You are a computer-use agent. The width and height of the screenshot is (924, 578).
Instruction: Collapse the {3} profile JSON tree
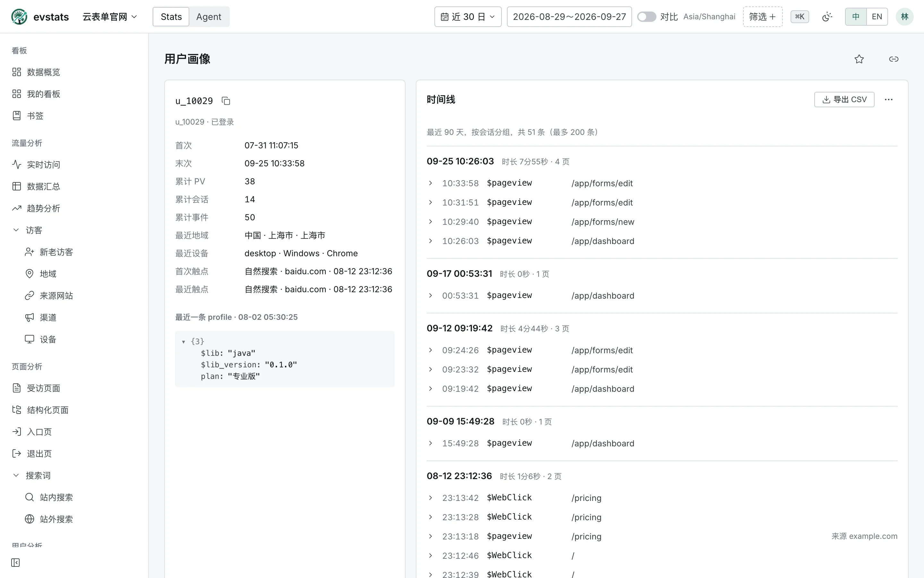point(184,342)
